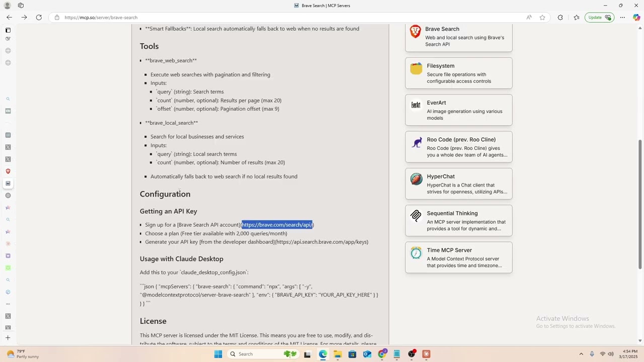
Task: Click the highlighted https://brave.com/search/api/ text
Action: point(277,225)
